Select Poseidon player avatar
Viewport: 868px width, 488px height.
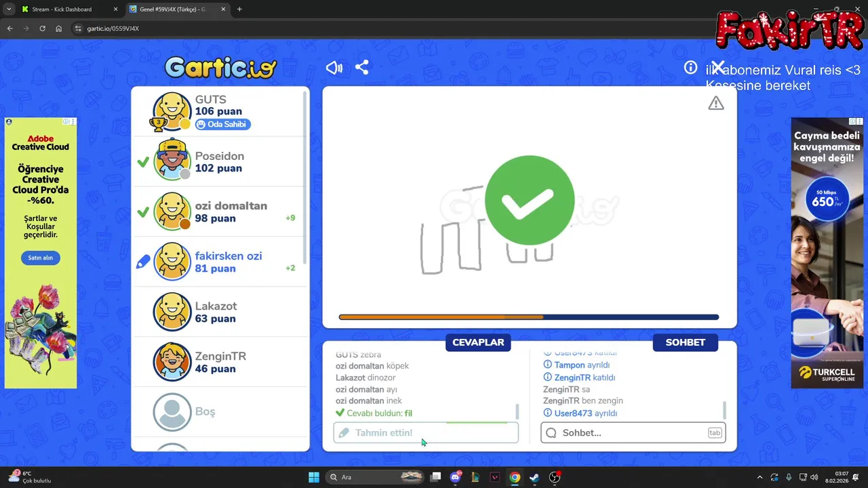172,161
